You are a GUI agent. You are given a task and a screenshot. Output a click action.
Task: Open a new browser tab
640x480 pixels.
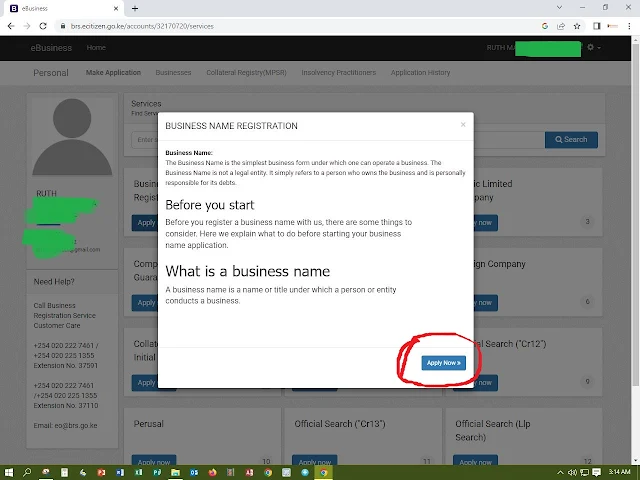(x=135, y=8)
